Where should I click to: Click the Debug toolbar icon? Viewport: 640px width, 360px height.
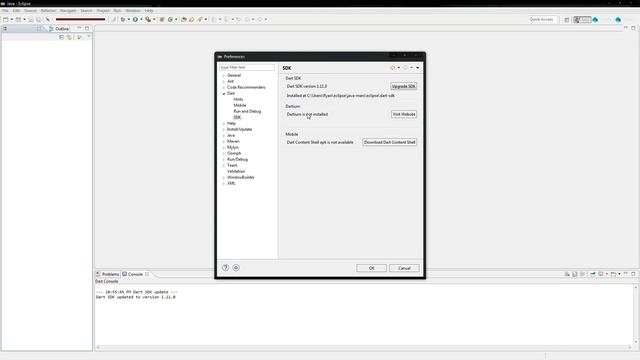pos(122,20)
